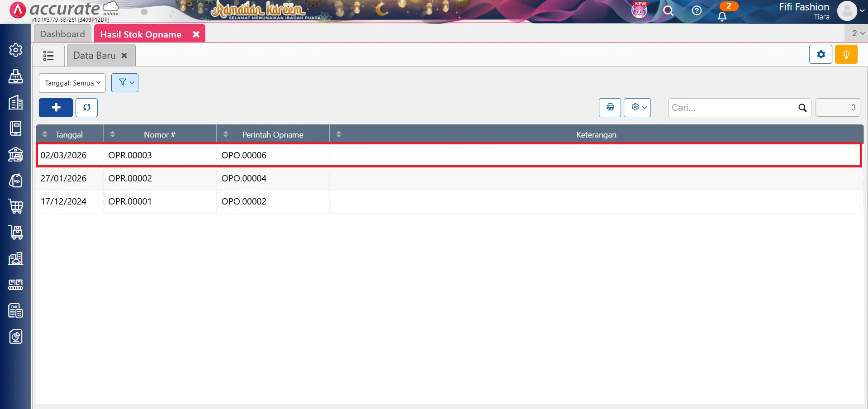Click the refresh list icon
The height and width of the screenshot is (409, 868).
coord(86,108)
